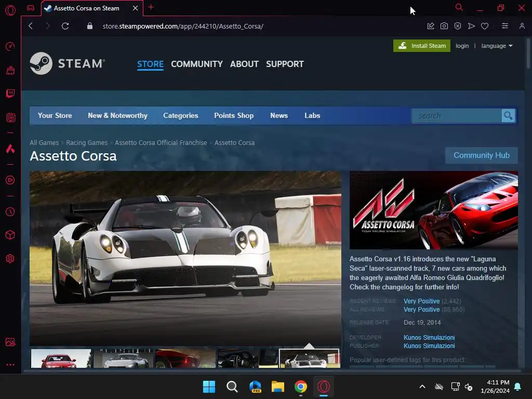532x399 pixels.
Task: Open Easy Setup sliders icon
Action: coord(505,26)
